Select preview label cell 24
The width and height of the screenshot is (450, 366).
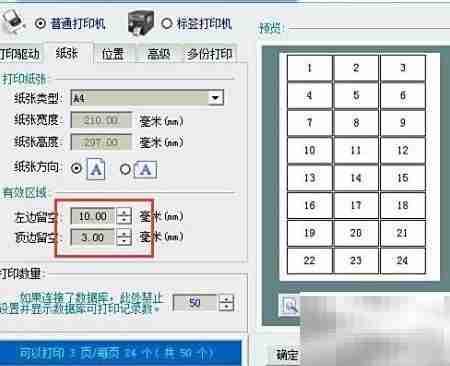(x=403, y=260)
